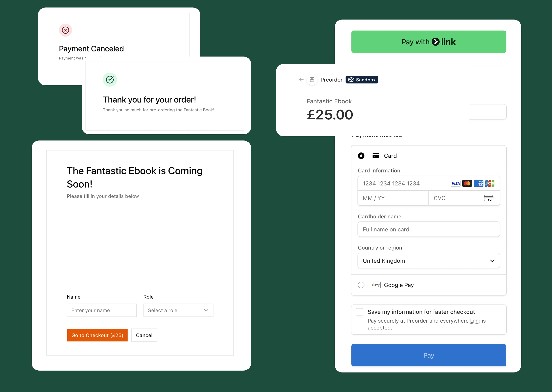Viewport: 552px width, 392px height.
Task: Check Save my information for faster checkout
Action: point(359,312)
